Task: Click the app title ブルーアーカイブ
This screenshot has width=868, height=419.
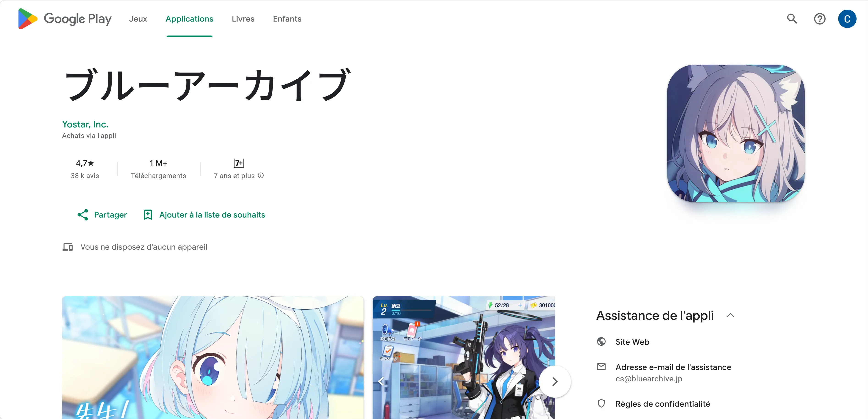Action: point(208,84)
